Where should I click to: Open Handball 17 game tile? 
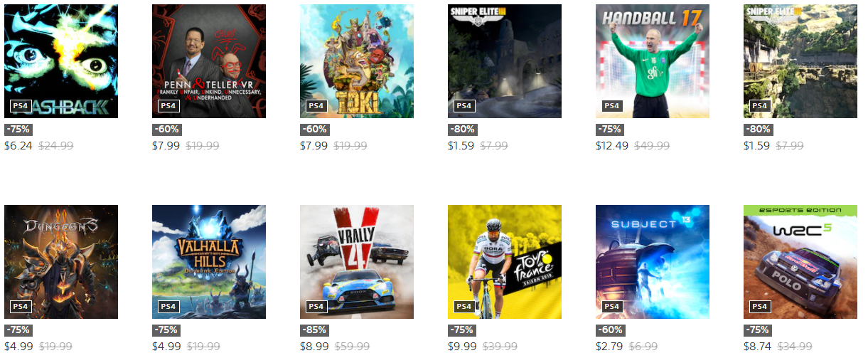tap(653, 61)
